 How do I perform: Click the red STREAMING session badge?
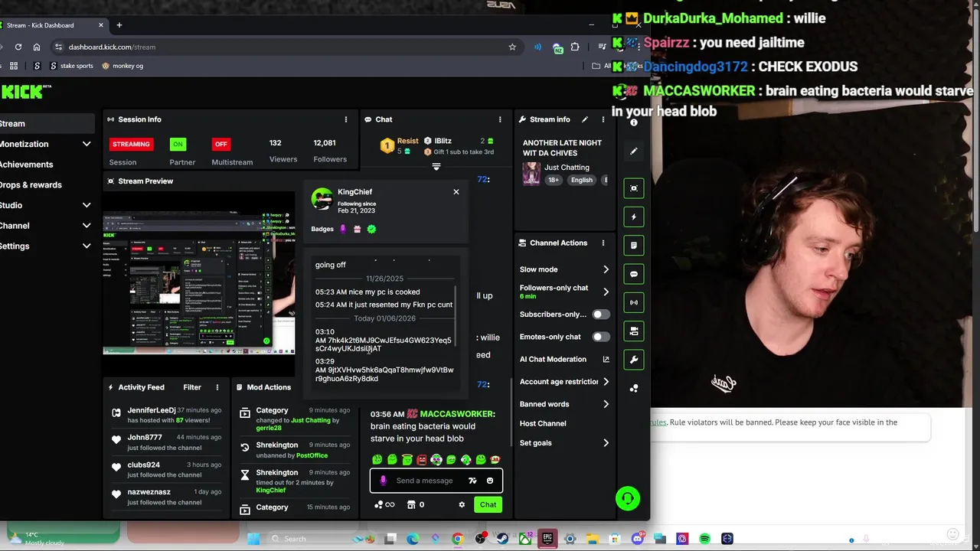pos(131,144)
